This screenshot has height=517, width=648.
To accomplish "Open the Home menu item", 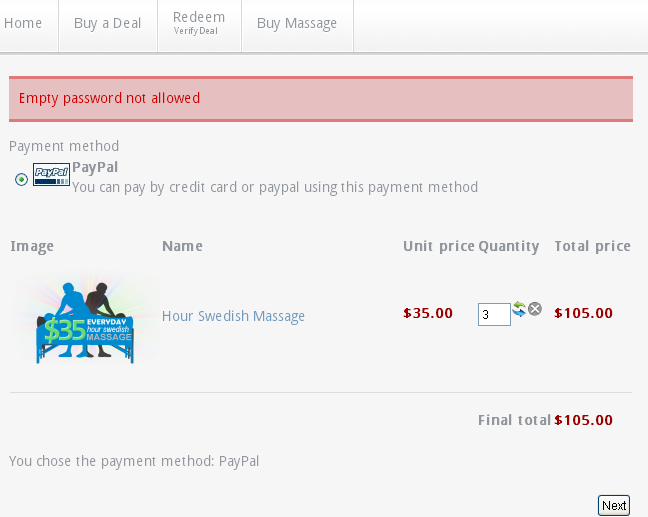I will (23, 23).
